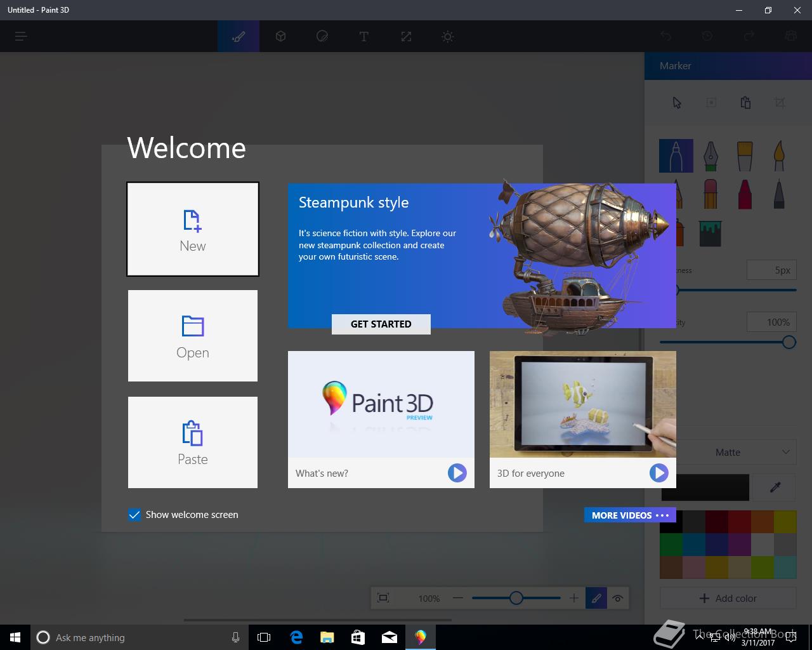Select the Marker brush
Viewport: 812px width, 650px height.
click(x=676, y=156)
